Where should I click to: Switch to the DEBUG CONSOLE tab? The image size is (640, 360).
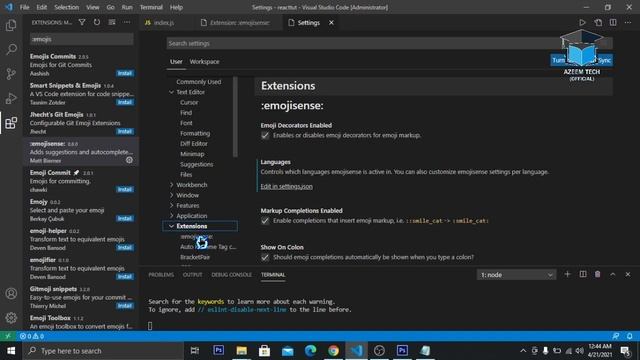pos(231,275)
